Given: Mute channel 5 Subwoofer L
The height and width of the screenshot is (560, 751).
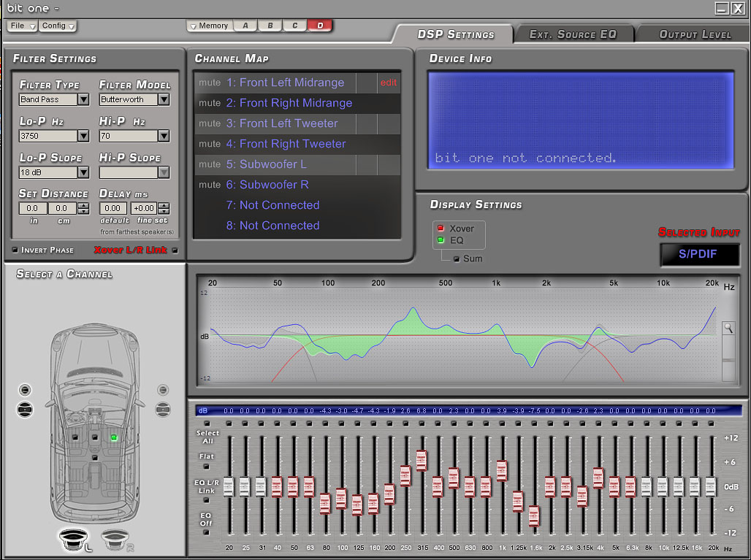Looking at the screenshot, I should click(210, 164).
